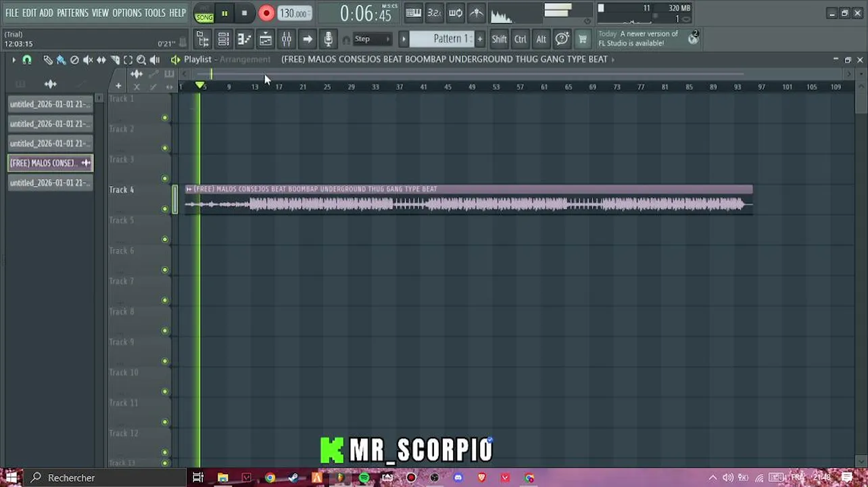Pause playback with the pause button
This screenshot has width=868, height=487.
[x=224, y=14]
